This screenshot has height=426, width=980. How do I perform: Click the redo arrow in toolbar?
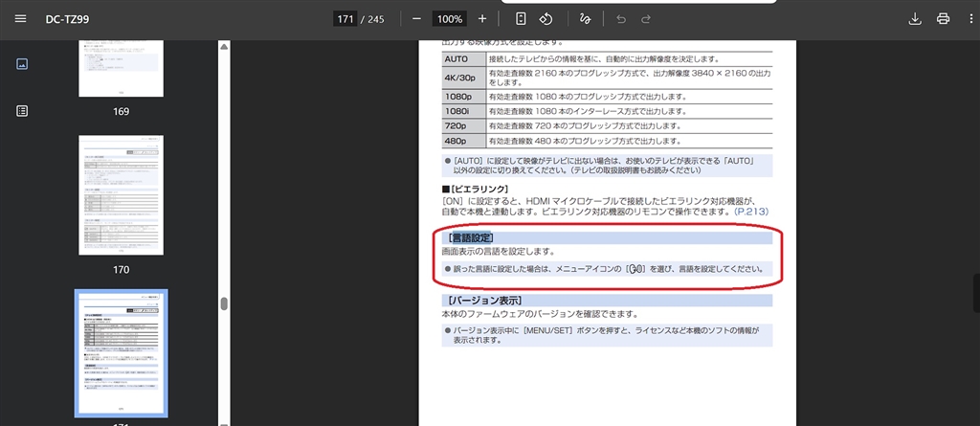click(646, 19)
